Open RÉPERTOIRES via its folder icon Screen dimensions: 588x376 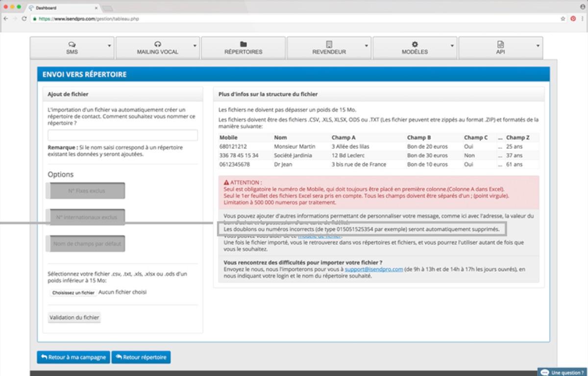point(243,44)
